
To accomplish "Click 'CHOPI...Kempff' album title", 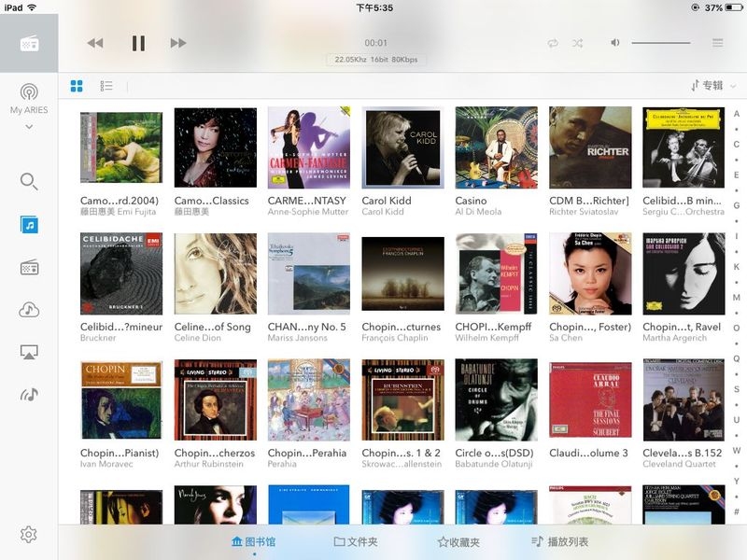I will pyautogui.click(x=493, y=327).
